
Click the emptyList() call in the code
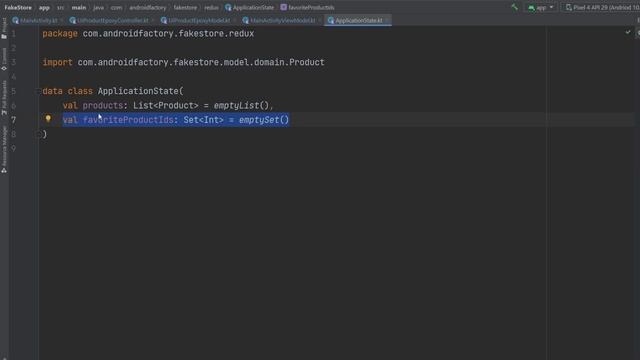(241, 106)
